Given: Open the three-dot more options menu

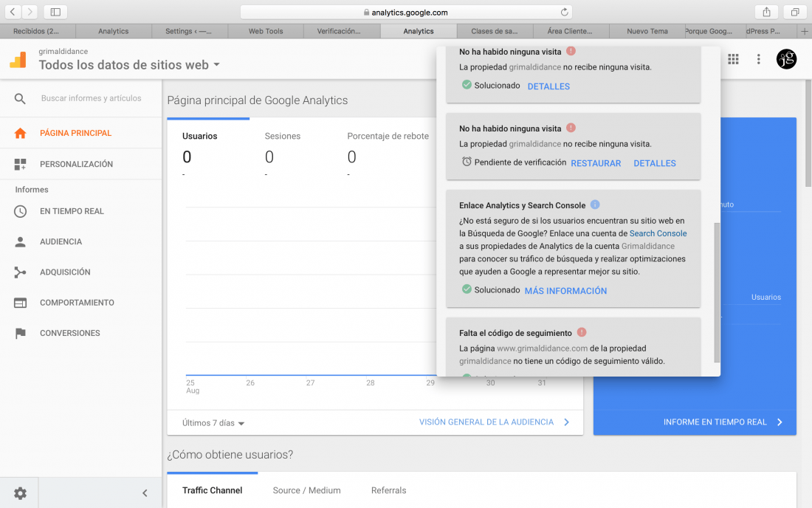Looking at the screenshot, I should coord(759,59).
